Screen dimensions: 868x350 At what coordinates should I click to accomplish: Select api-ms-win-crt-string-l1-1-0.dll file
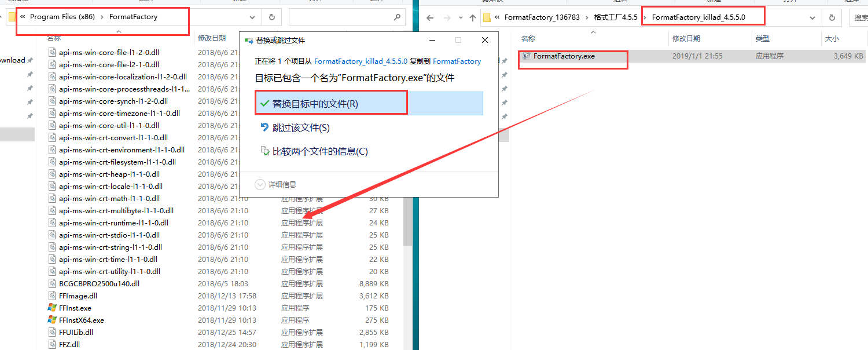[x=110, y=247]
